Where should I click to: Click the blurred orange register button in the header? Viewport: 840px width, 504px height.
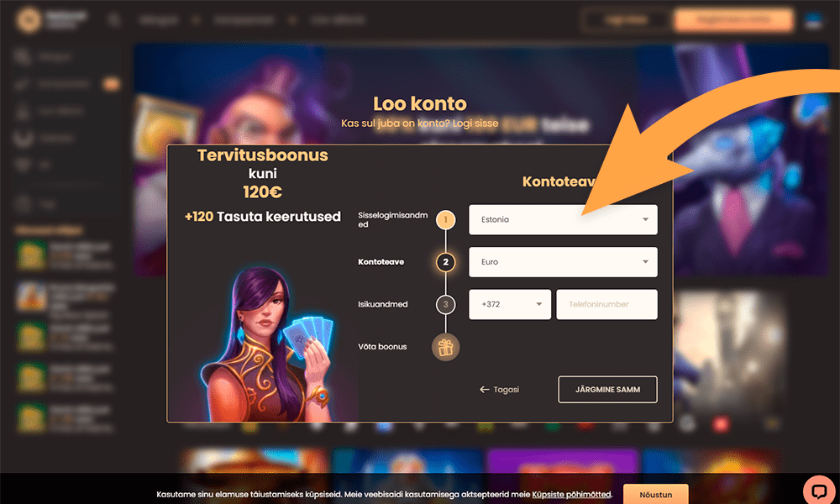pos(733,20)
